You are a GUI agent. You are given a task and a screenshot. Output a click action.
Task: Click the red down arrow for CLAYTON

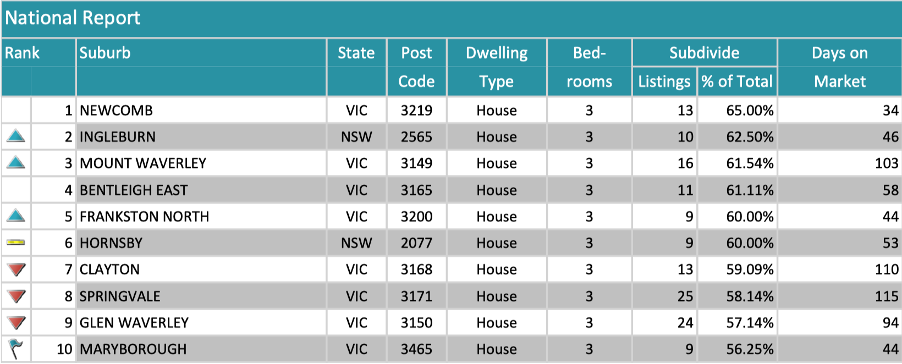16,270
